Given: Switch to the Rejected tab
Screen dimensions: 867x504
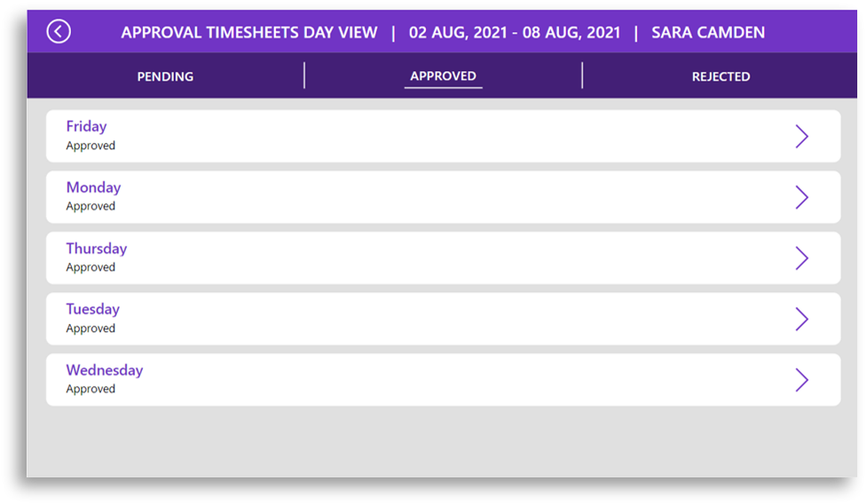Looking at the screenshot, I should 721,76.
